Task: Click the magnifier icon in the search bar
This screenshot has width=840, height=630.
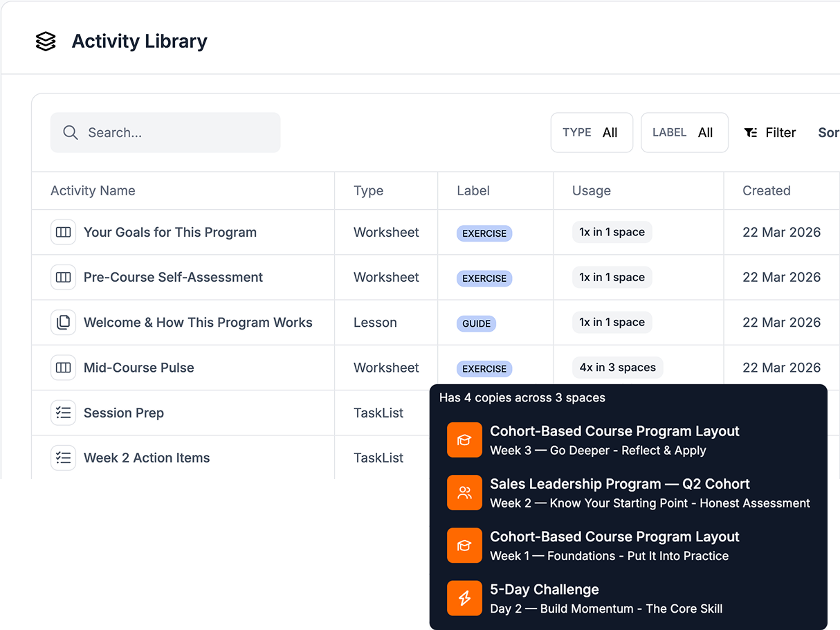Action: (71, 132)
